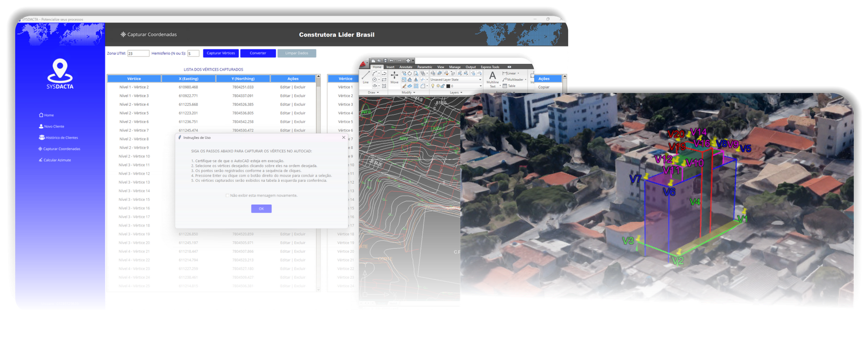Click Redo arrow in AutoCAD quick access toolbar
The image size is (868, 353).
pos(400,61)
